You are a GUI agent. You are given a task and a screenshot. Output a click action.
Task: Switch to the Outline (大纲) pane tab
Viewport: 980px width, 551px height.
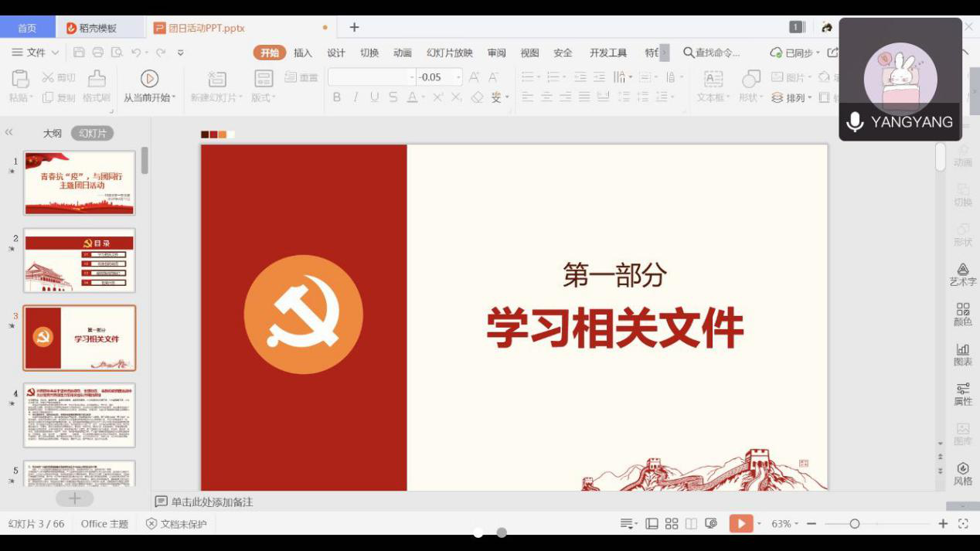point(52,133)
